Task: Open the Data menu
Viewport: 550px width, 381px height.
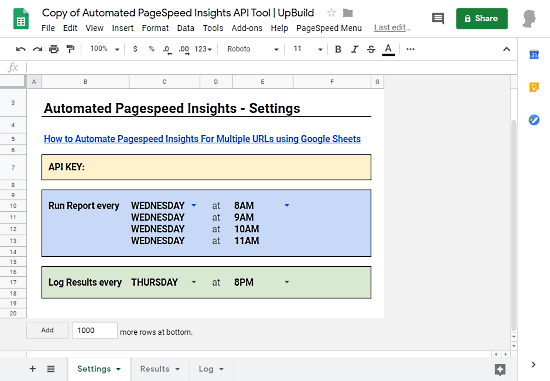Action: (x=186, y=28)
